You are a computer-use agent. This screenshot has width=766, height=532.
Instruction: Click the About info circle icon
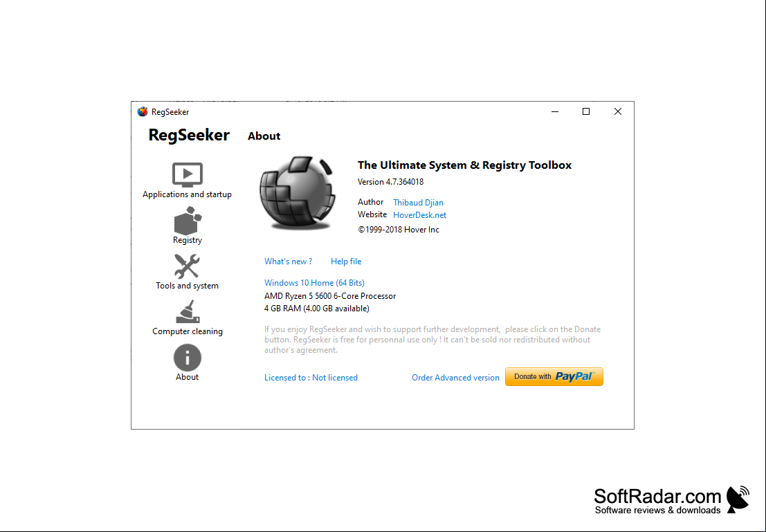tap(187, 358)
